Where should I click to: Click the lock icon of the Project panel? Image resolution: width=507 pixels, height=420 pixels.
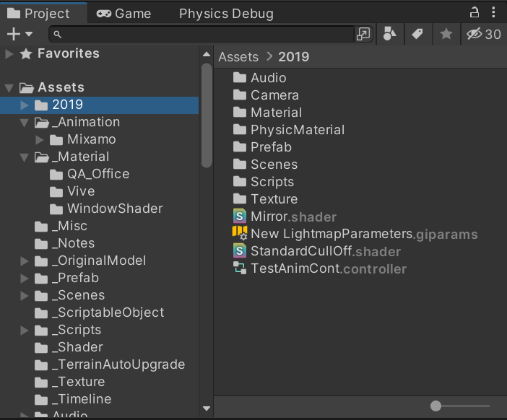click(x=474, y=12)
